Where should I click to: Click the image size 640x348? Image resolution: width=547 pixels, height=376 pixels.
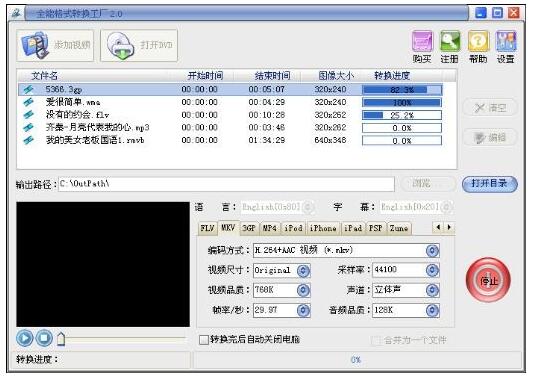pyautogui.click(x=330, y=140)
